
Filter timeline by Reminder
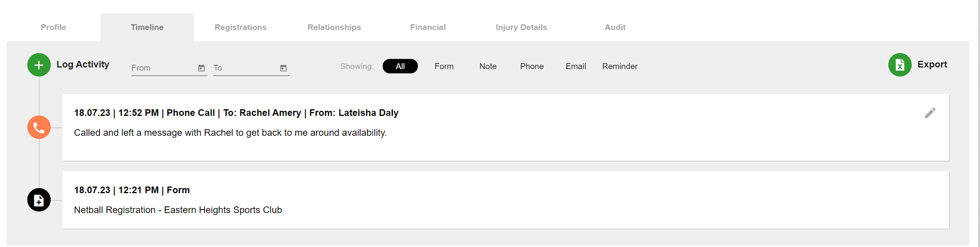click(620, 66)
